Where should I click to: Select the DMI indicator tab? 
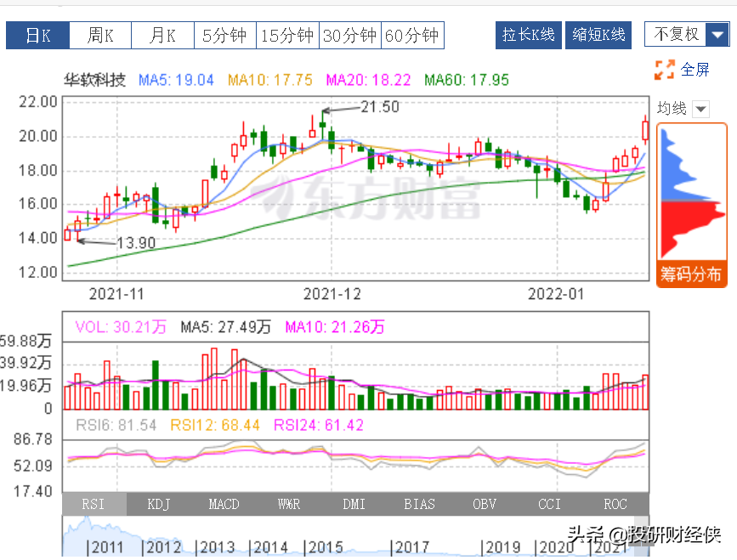tap(354, 504)
